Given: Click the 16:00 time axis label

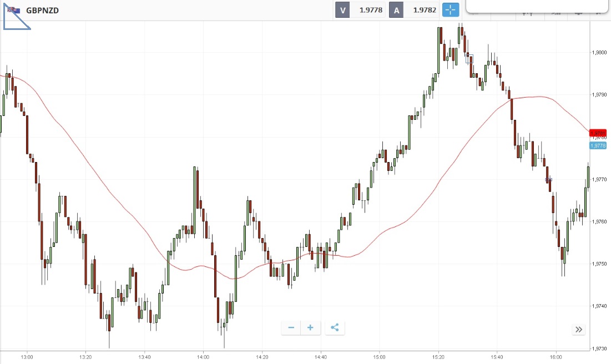Looking at the screenshot, I should [556, 357].
